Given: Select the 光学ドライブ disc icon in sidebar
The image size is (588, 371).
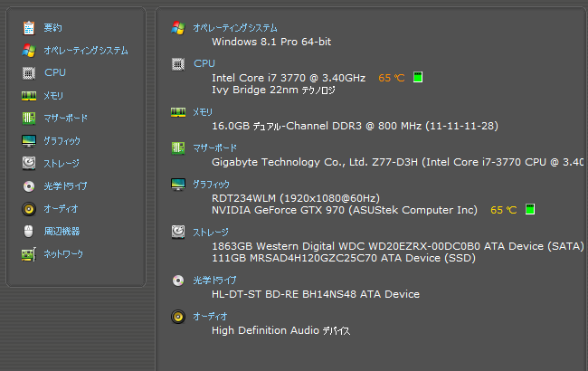Looking at the screenshot, I should coord(29,186).
